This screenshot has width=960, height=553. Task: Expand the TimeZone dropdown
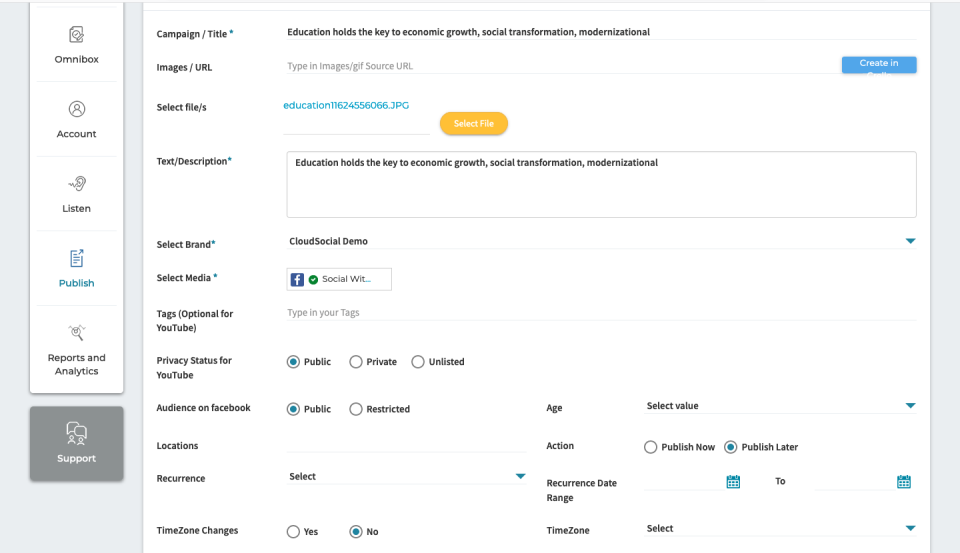click(780, 529)
